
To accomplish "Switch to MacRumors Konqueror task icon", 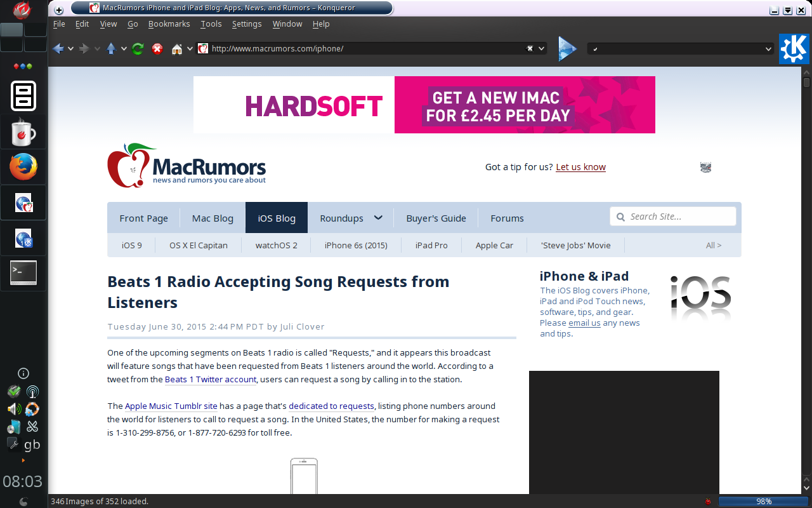I will (x=23, y=203).
